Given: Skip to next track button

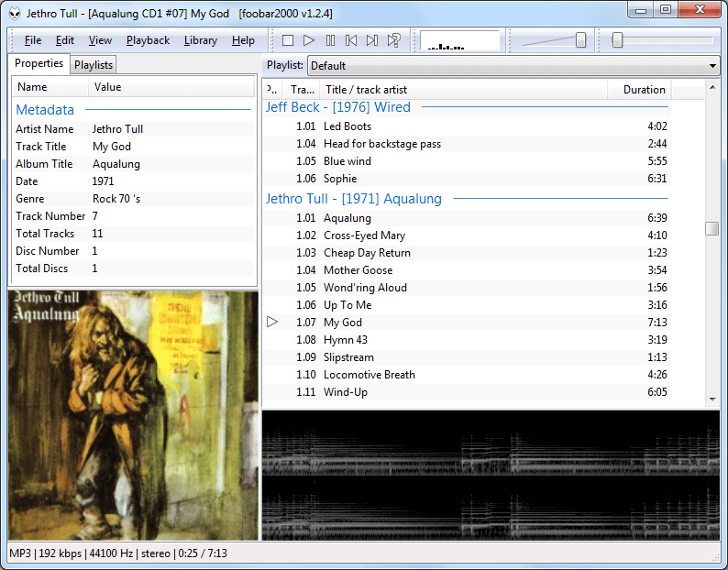Looking at the screenshot, I should point(372,40).
